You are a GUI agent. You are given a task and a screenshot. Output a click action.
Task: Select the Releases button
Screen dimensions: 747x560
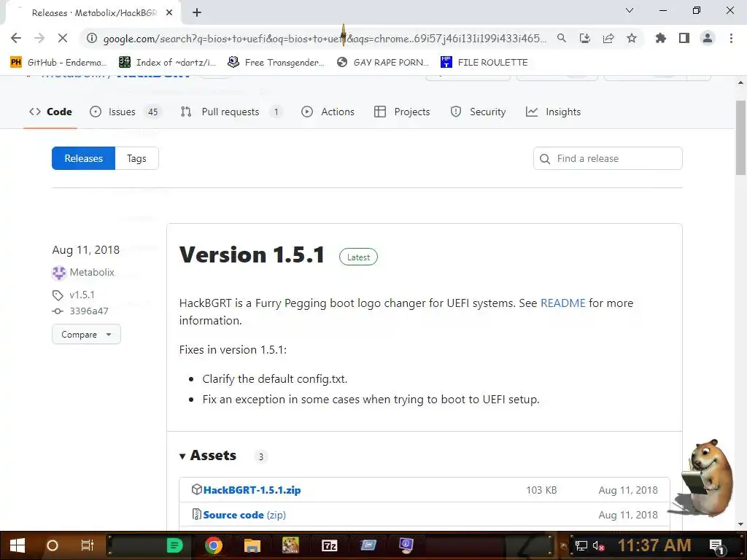pyautogui.click(x=83, y=158)
